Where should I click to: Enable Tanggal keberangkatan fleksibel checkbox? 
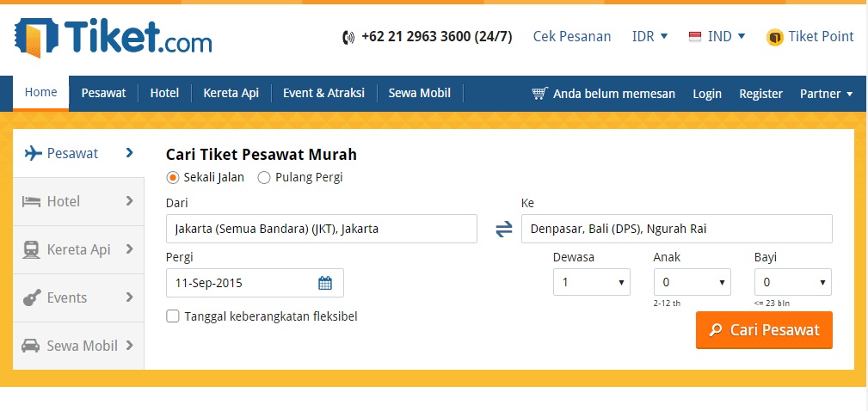[173, 316]
